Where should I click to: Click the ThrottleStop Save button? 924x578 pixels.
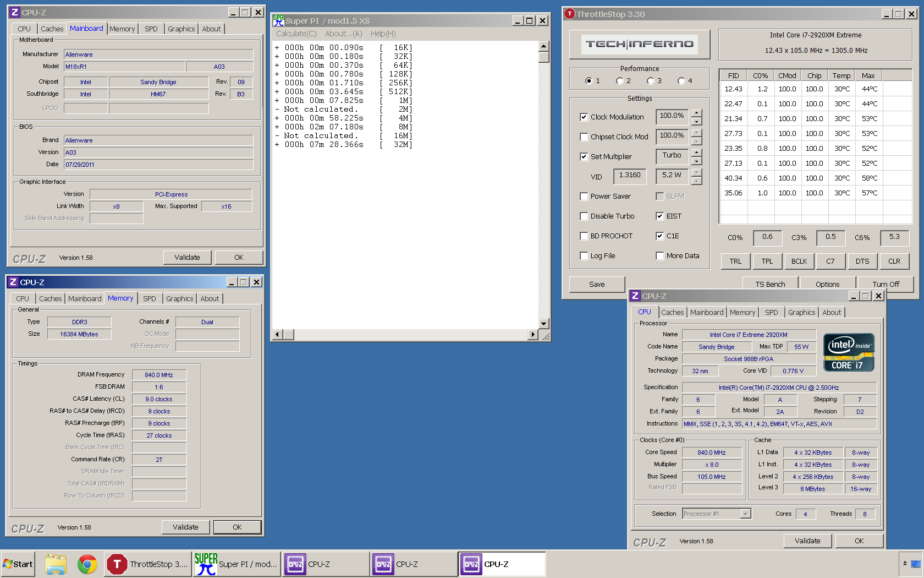point(597,284)
